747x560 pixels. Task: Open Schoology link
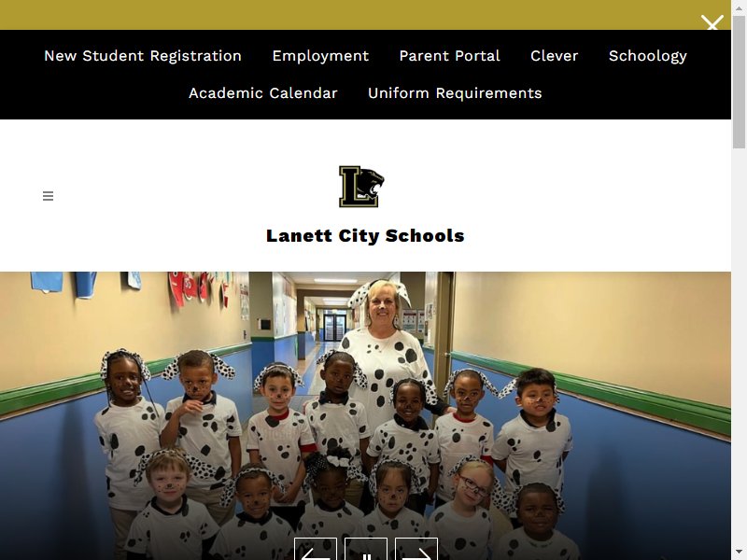(648, 56)
